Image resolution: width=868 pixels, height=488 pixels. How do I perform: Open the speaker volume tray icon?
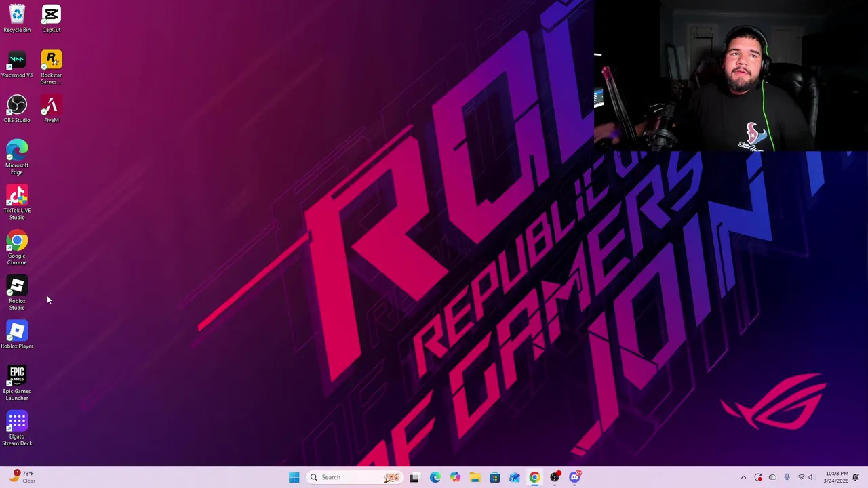click(x=810, y=477)
